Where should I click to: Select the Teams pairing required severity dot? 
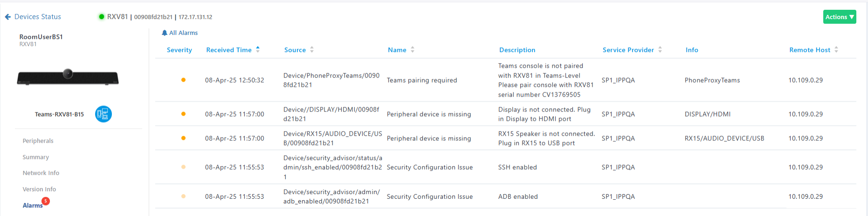pyautogui.click(x=183, y=80)
